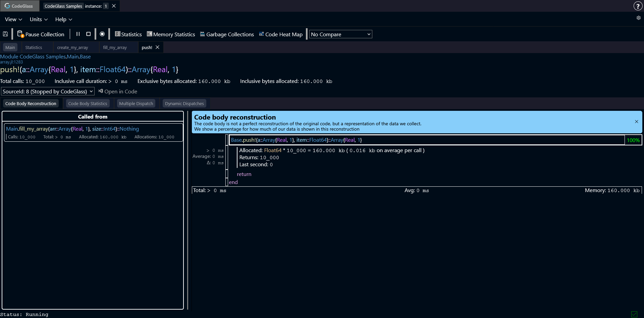Open Memory Statistics view
Image resolution: width=644 pixels, height=318 pixels.
point(171,34)
